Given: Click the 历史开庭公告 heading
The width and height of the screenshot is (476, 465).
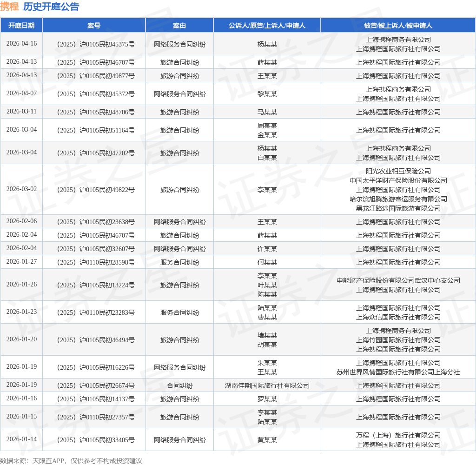Looking at the screenshot, I should pyautogui.click(x=51, y=7).
